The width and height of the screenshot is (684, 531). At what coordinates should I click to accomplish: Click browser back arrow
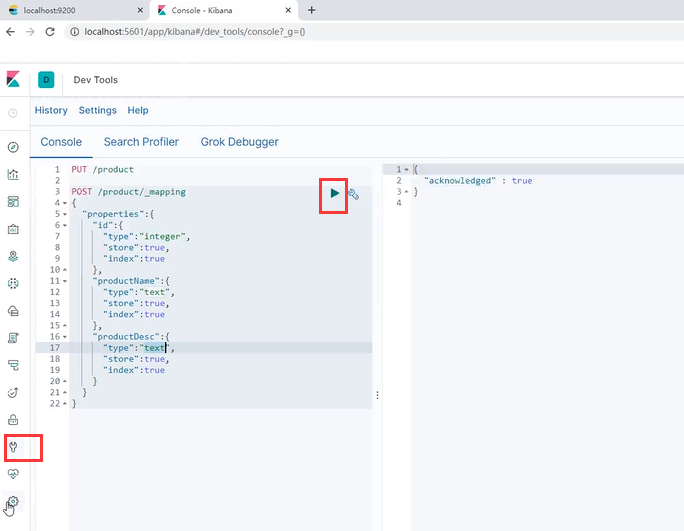tap(10, 32)
